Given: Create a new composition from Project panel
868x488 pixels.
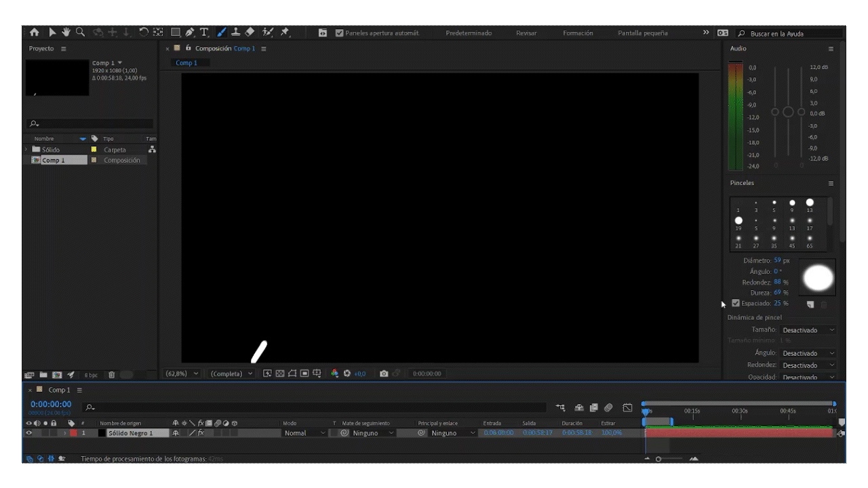Looking at the screenshot, I should [x=57, y=374].
